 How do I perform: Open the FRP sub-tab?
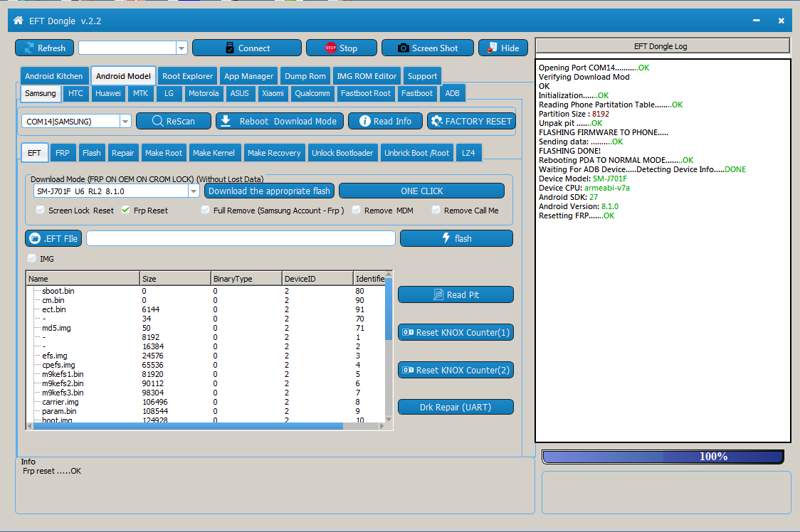coord(62,153)
